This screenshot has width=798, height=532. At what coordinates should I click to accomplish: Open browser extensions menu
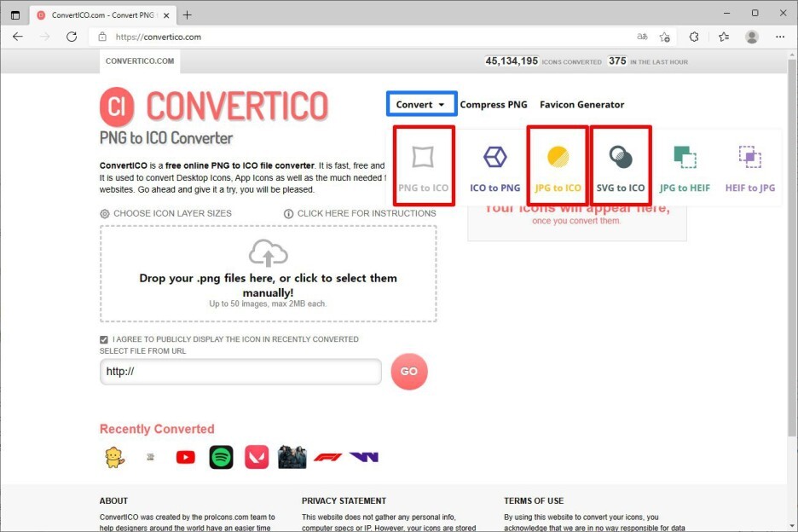(x=694, y=37)
